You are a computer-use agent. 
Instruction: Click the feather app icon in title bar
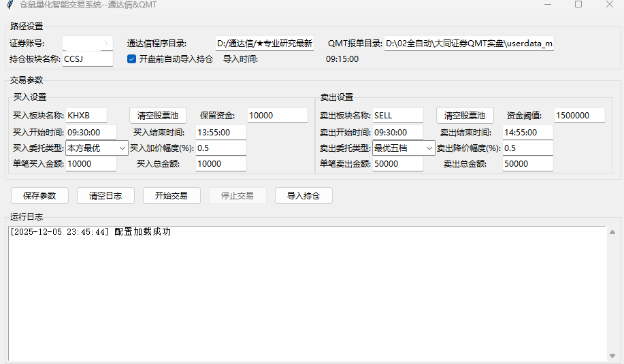click(x=10, y=5)
